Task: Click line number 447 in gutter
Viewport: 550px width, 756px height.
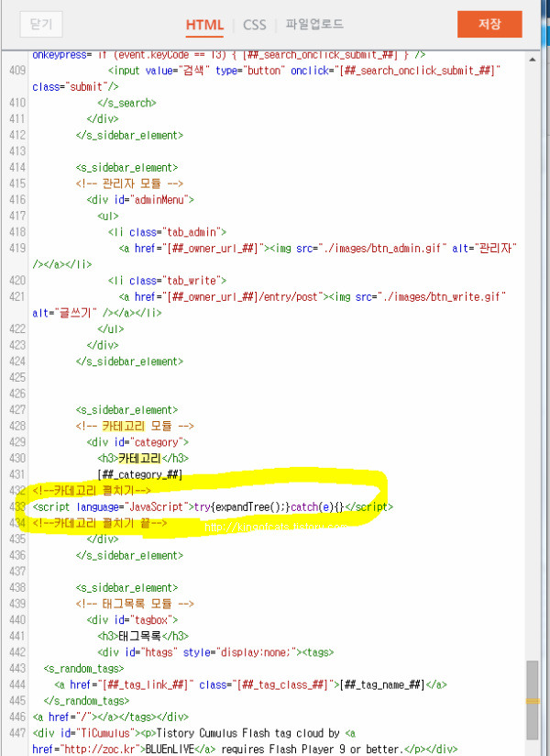Action: [x=17, y=733]
